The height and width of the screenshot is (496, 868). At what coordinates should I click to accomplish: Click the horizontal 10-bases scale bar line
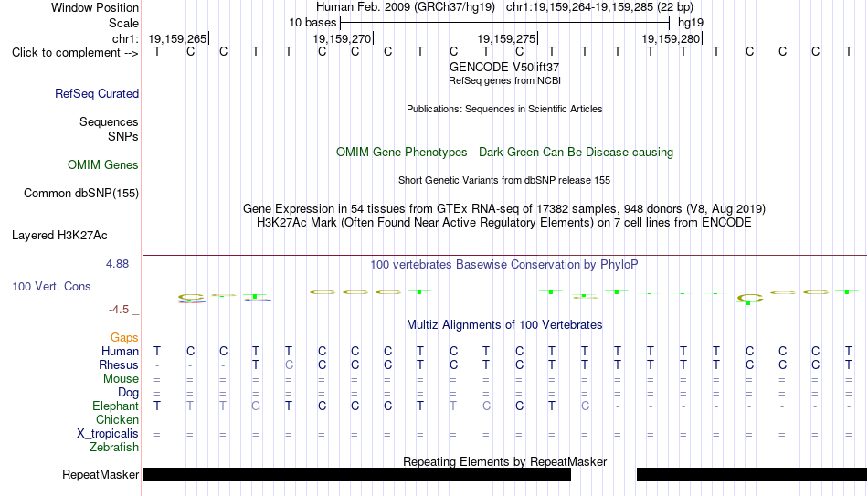coord(505,23)
